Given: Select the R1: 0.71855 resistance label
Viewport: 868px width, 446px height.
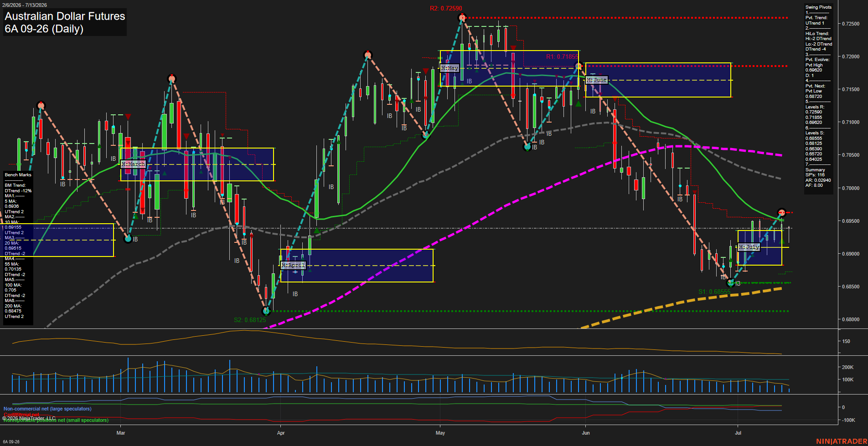Looking at the screenshot, I should click(x=562, y=57).
